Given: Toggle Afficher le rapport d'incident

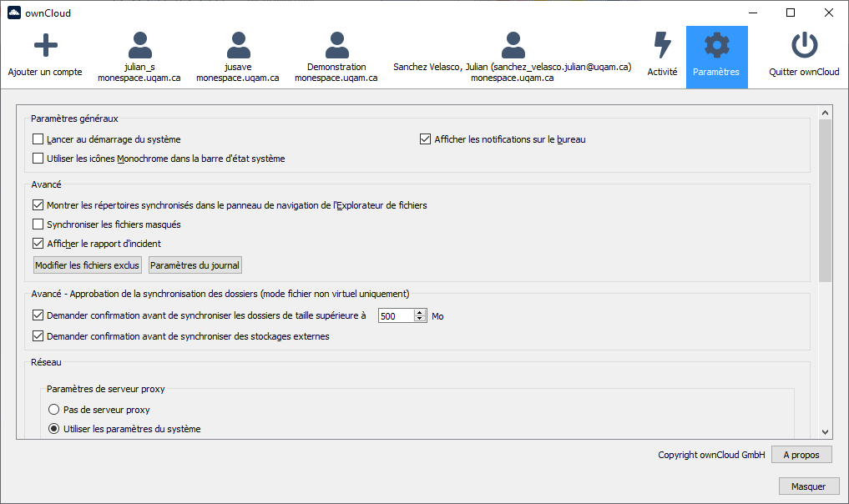Looking at the screenshot, I should [x=38, y=244].
